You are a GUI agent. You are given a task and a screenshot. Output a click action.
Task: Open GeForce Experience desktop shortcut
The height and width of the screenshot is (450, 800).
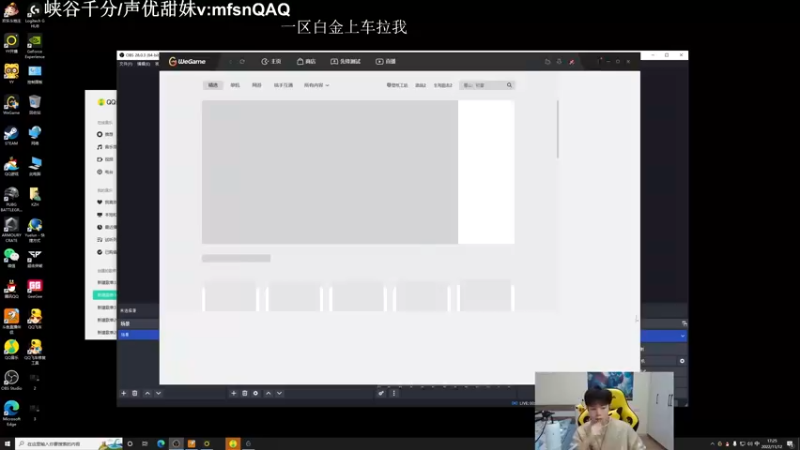[x=35, y=46]
